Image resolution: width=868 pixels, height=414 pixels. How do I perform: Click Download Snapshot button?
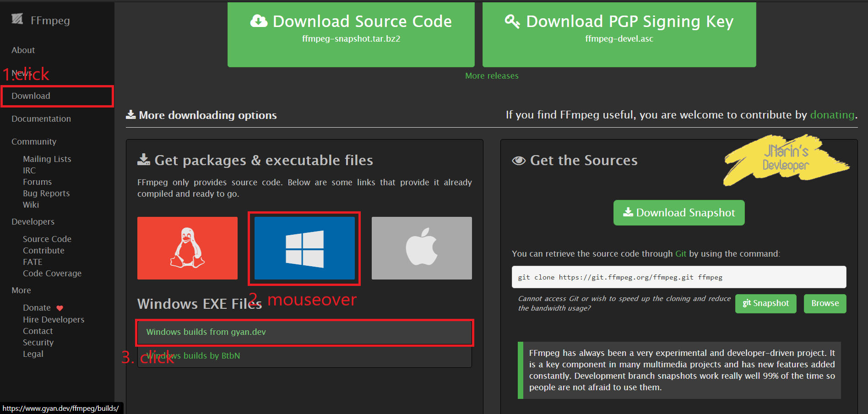click(679, 213)
